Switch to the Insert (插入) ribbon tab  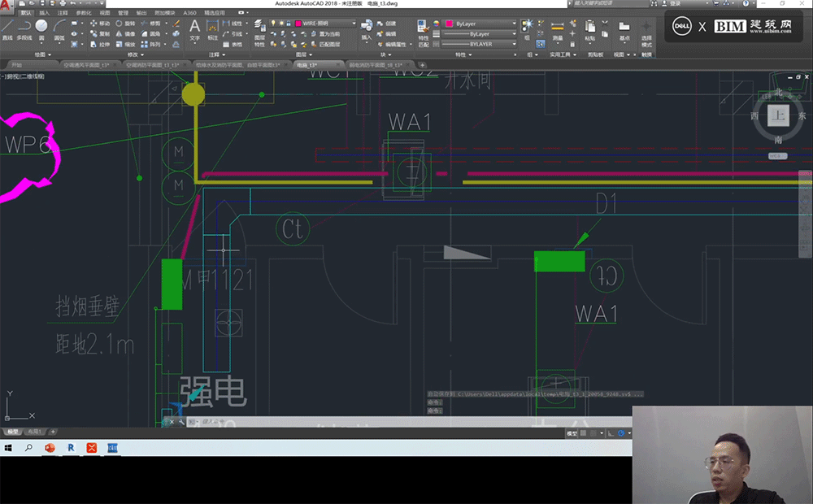[x=44, y=13]
